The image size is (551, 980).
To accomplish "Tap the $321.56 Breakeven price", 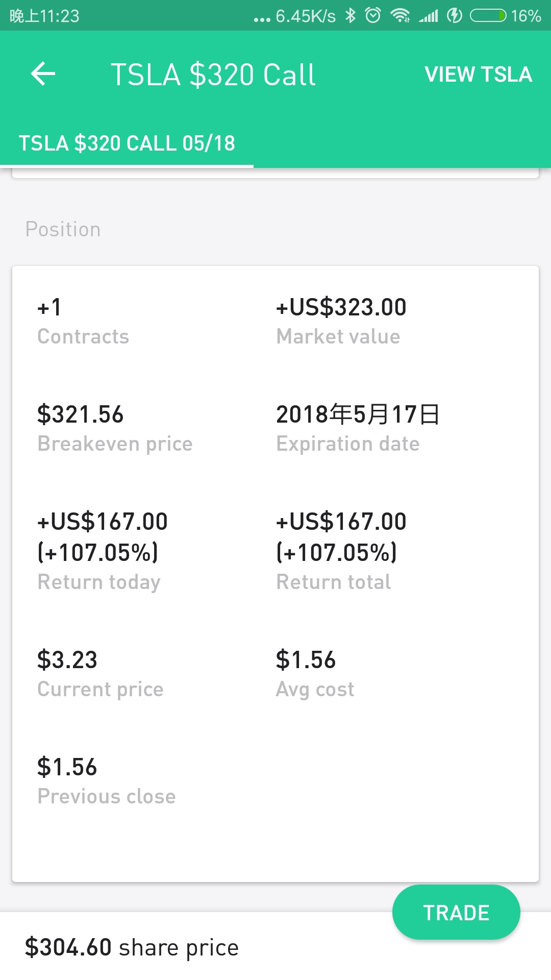I will pyautogui.click(x=81, y=414).
